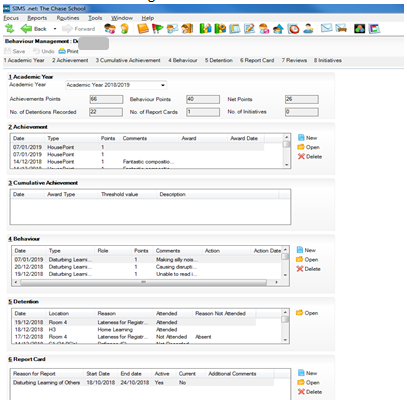Jump to the 4 Behaviour section link
This screenshot has height=400, width=407.
click(x=183, y=60)
